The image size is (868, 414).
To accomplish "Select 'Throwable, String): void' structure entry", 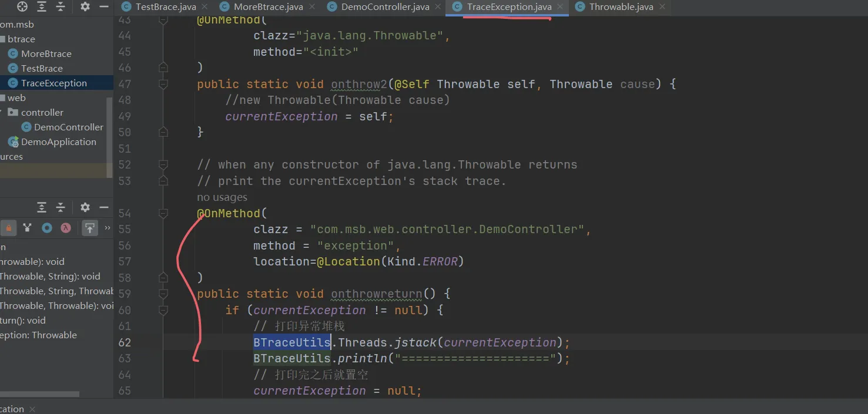I will click(50, 276).
